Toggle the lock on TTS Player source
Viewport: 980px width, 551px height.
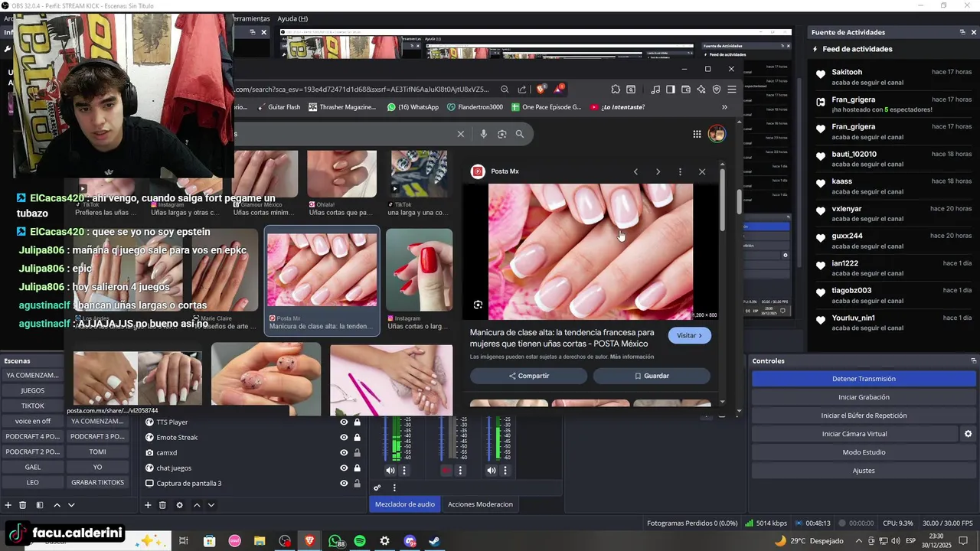coord(357,422)
